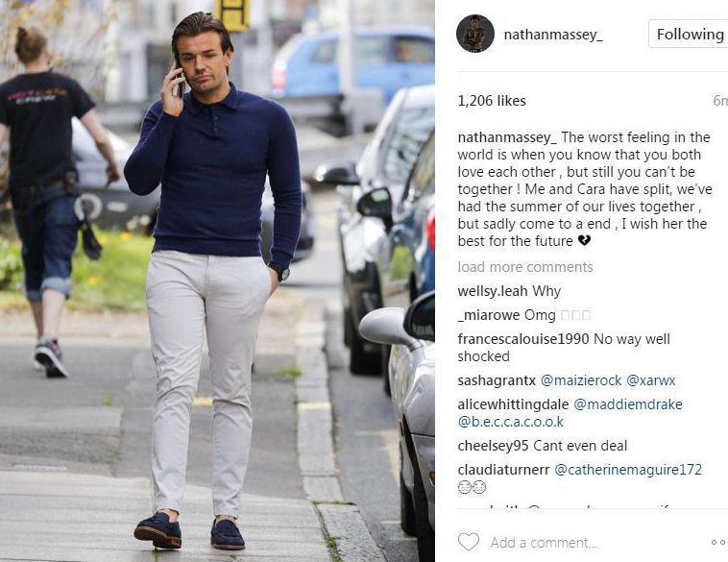Image resolution: width=728 pixels, height=562 pixels.
Task: Follow the @maizierock mention
Action: pos(581,380)
